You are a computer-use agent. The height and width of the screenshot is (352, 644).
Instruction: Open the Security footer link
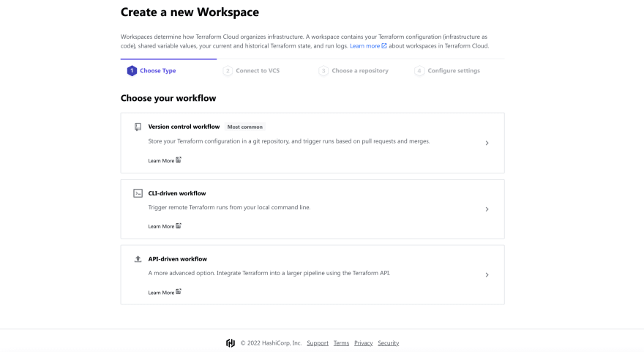389,343
